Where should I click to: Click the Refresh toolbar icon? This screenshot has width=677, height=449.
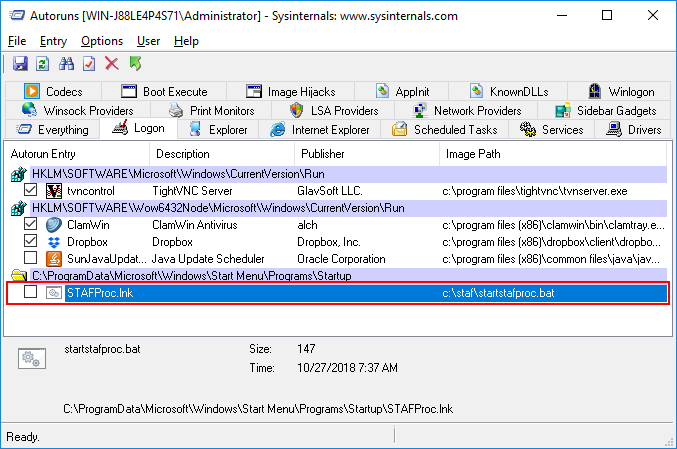pyautogui.click(x=42, y=64)
